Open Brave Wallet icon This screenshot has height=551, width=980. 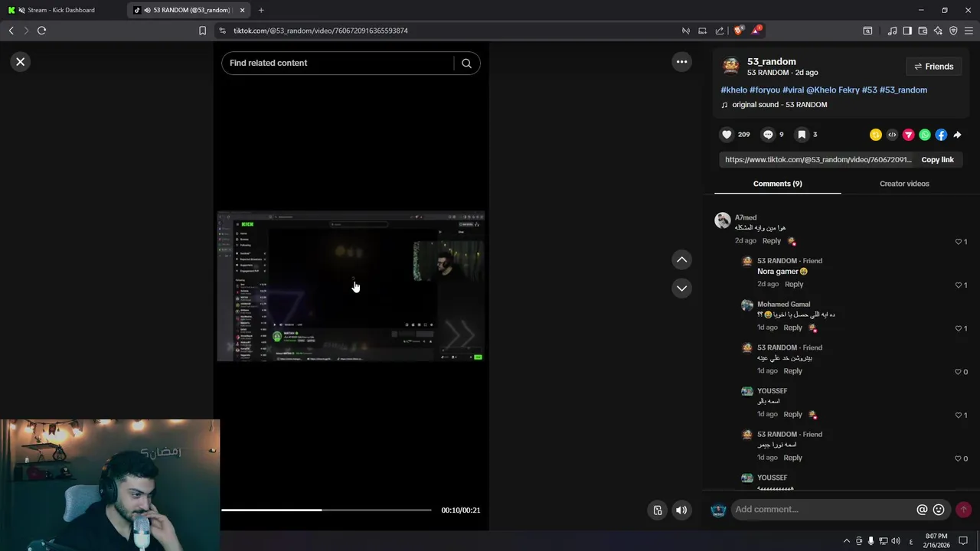(923, 31)
